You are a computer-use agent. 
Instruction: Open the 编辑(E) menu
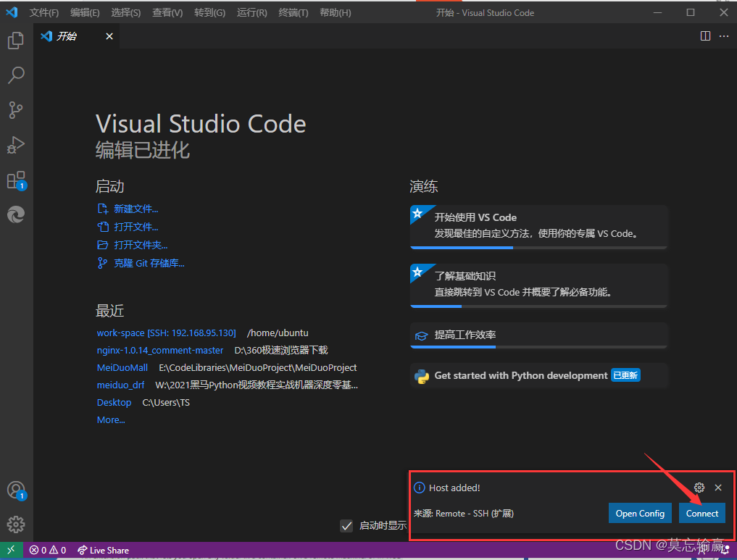(x=85, y=13)
